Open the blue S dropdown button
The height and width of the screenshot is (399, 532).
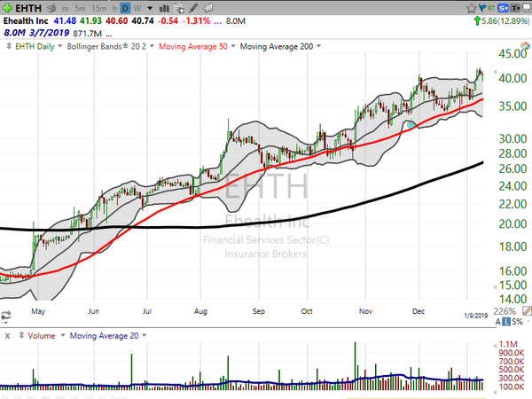pyautogui.click(x=504, y=8)
